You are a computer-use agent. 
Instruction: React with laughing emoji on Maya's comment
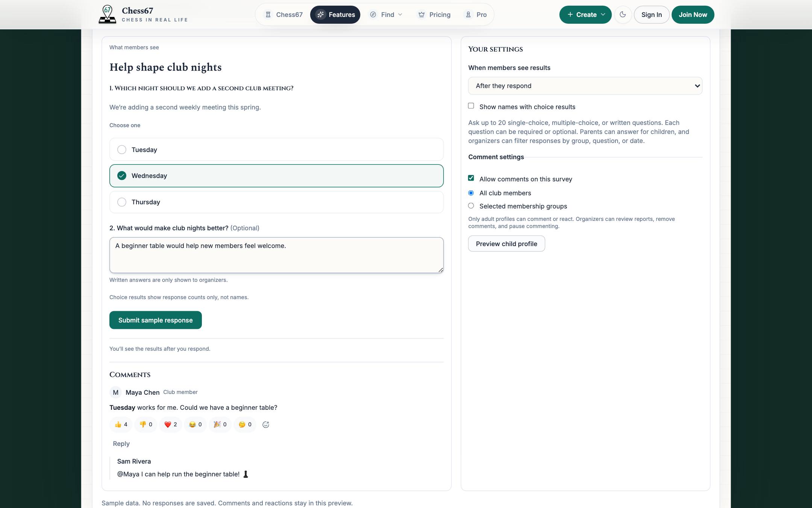tap(195, 424)
